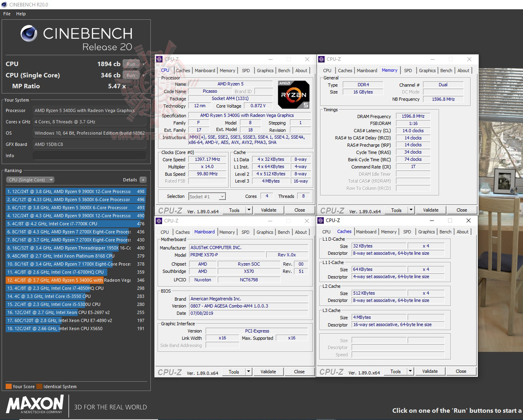Select ranking entry Ryzen Threadripper 1950X

tap(76, 248)
